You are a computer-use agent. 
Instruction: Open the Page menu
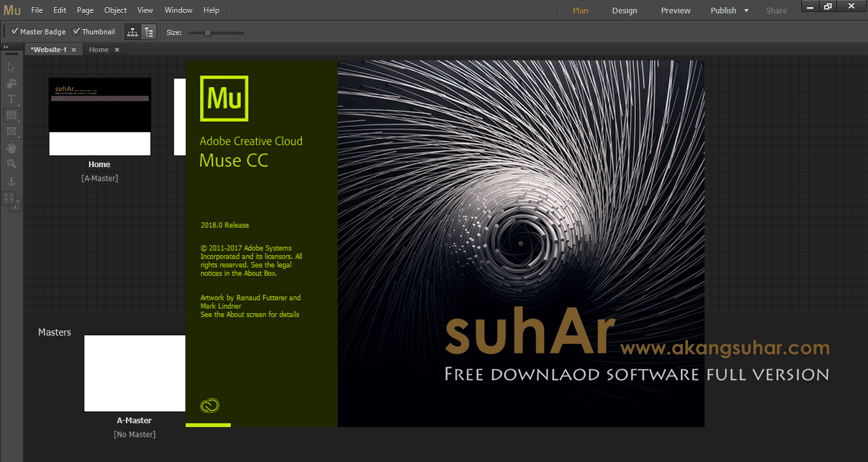85,10
